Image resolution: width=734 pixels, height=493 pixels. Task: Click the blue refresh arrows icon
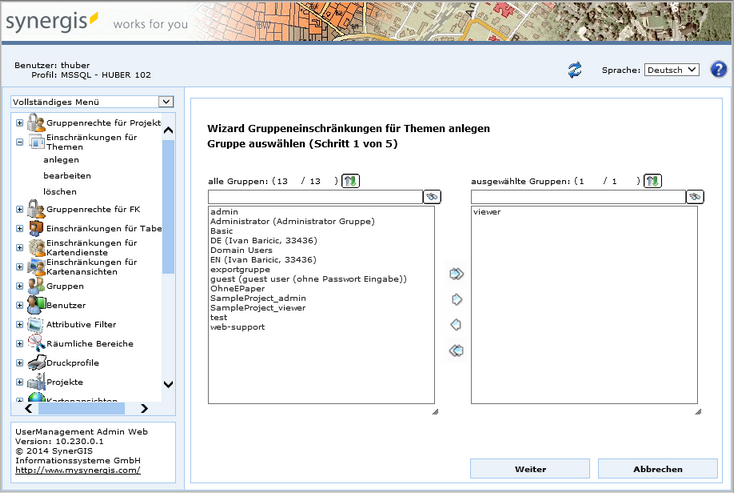(575, 70)
